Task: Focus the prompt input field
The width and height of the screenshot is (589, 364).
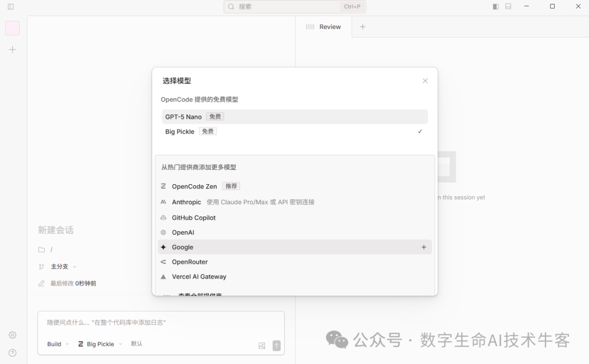Action: click(x=161, y=323)
